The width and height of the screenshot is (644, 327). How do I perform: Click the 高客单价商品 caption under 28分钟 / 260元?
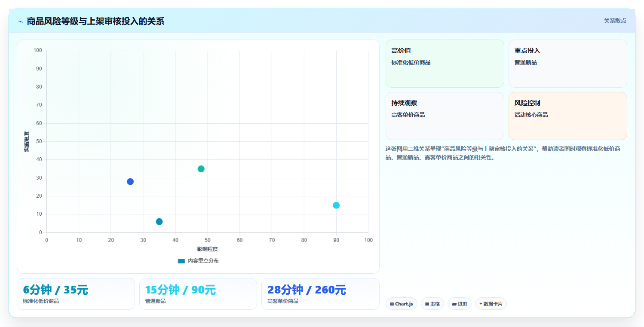click(x=283, y=301)
